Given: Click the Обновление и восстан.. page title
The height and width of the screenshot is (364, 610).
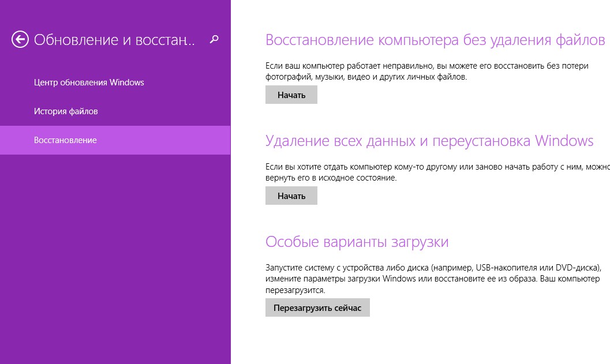Looking at the screenshot, I should click(x=114, y=40).
